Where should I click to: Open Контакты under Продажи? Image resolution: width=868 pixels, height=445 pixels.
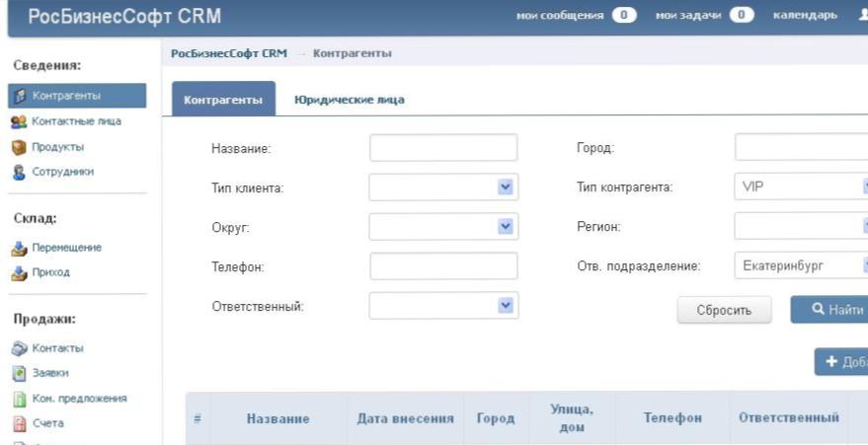coord(57,348)
